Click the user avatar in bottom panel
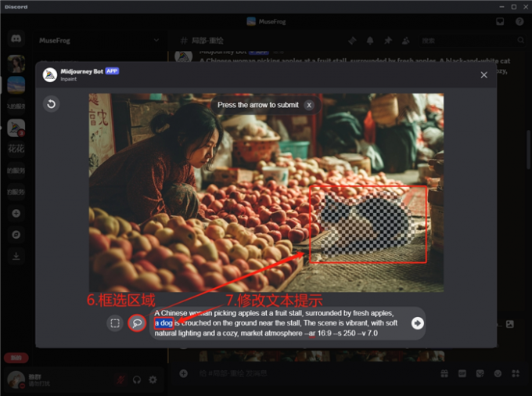Viewport: 532px width, 396px height. pyautogui.click(x=16, y=380)
